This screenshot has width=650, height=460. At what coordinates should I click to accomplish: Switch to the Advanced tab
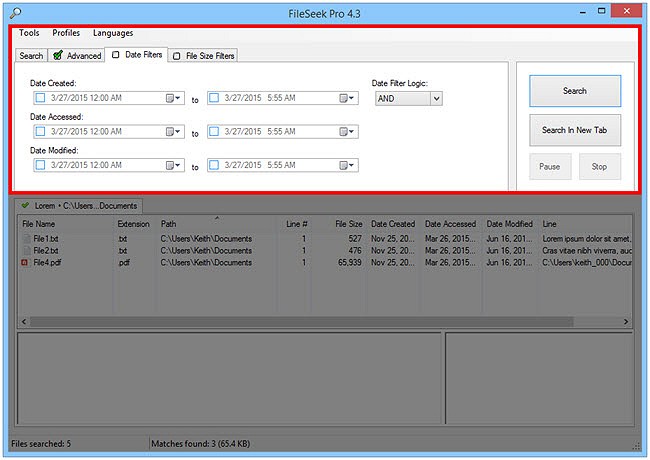[77, 56]
